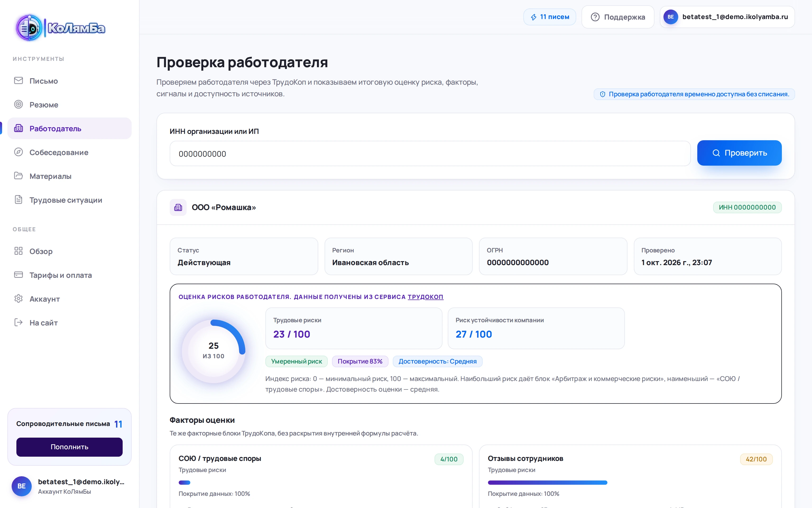The width and height of the screenshot is (812, 508).
Task: Click the building icon beside Работодатель
Action: [19, 128]
